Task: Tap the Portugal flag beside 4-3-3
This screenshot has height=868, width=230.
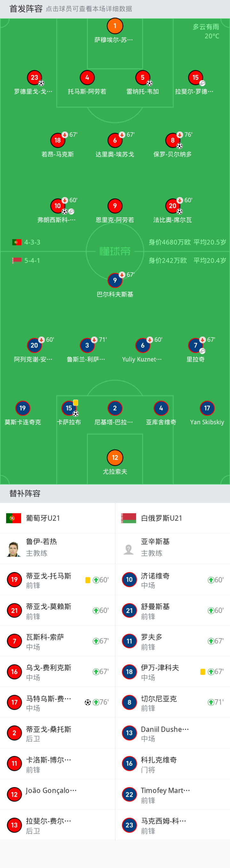Action: click(17, 242)
